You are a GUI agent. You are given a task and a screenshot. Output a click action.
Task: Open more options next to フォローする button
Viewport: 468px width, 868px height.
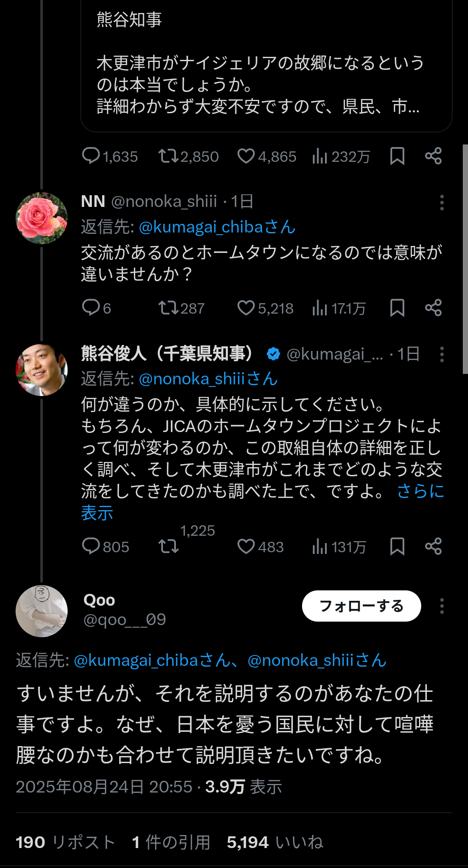click(x=442, y=606)
